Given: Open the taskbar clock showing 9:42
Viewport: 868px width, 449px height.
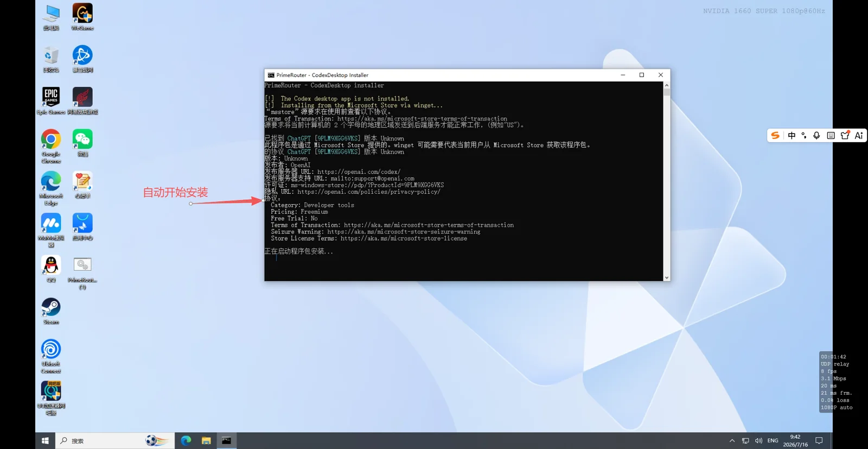Looking at the screenshot, I should pyautogui.click(x=795, y=441).
